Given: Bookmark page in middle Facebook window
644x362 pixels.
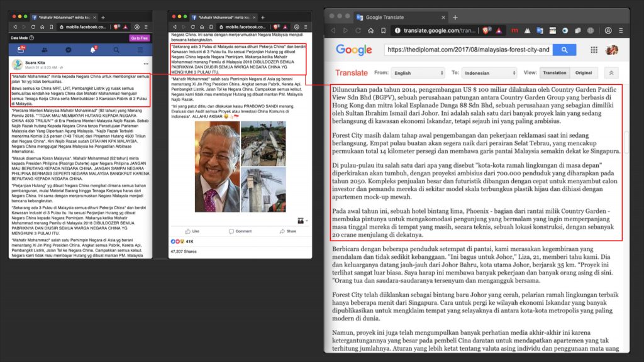Looking at the screenshot, I should point(211,27).
